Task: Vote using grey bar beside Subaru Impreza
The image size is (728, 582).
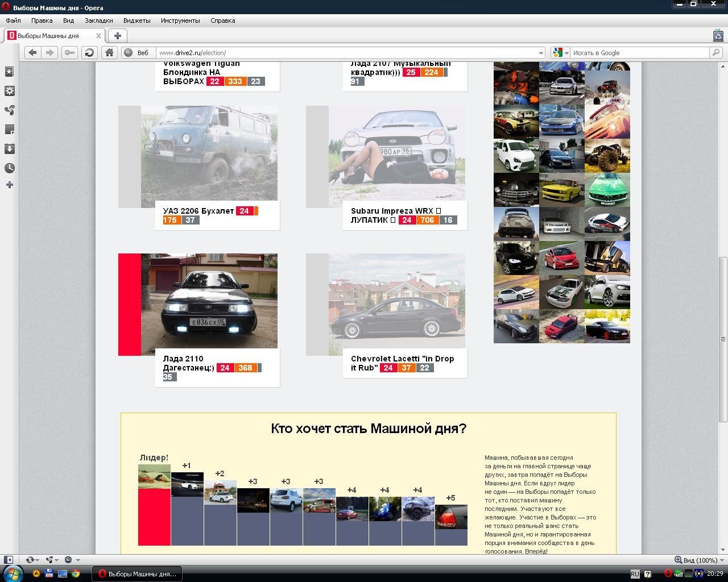Action: pyautogui.click(x=317, y=157)
